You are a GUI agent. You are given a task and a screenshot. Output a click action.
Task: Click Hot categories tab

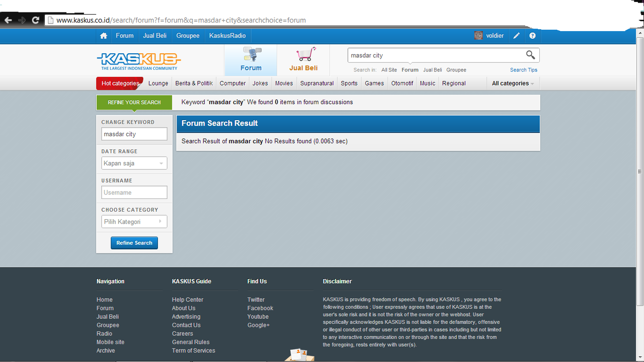120,83
